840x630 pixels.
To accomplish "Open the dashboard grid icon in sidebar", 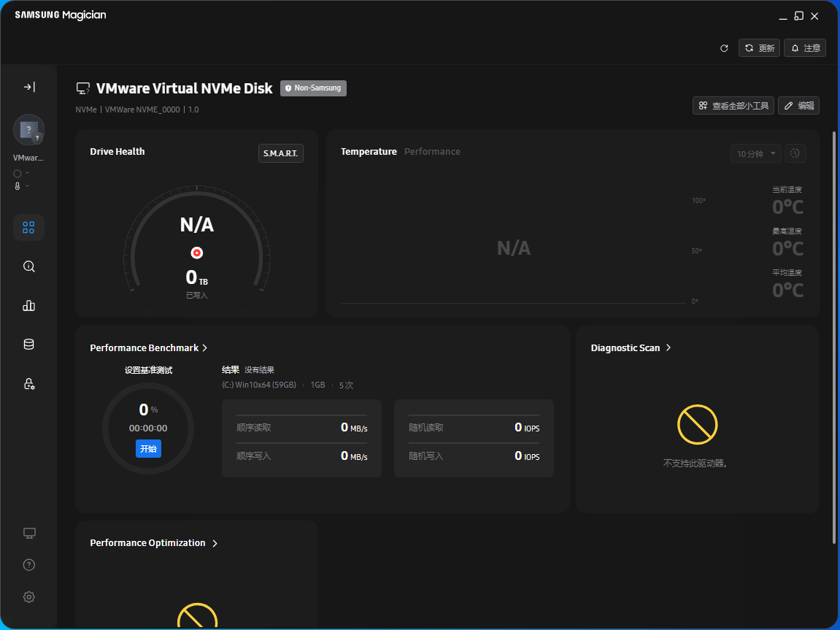I will pyautogui.click(x=28, y=228).
